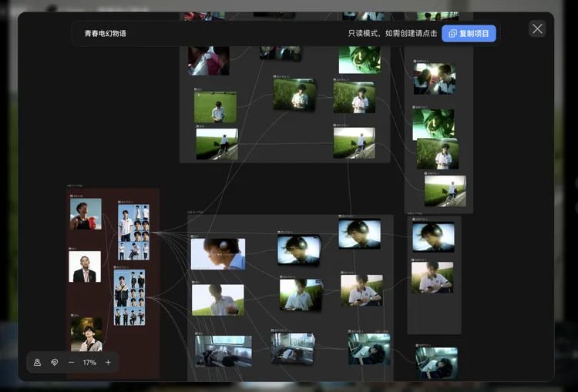Select the portrait node at bottom of red group
The image size is (578, 392).
86,334
